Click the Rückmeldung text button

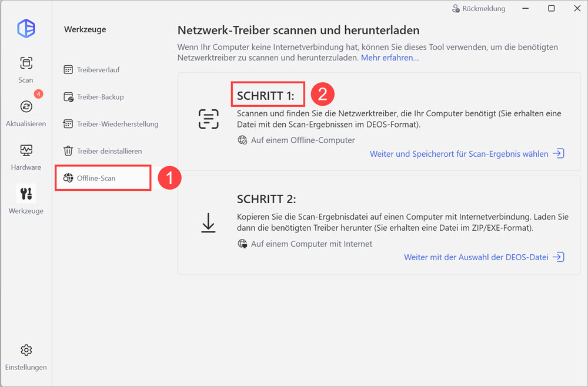coord(484,9)
